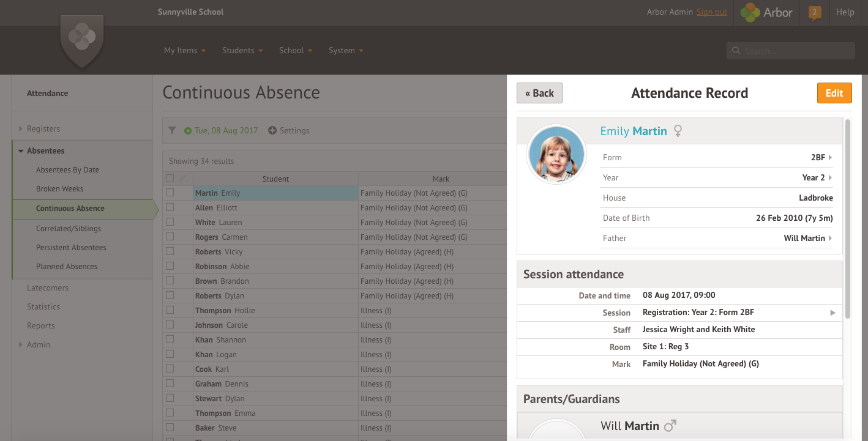Image resolution: width=868 pixels, height=441 pixels.
Task: Open Planned Absences page
Action: 67,266
